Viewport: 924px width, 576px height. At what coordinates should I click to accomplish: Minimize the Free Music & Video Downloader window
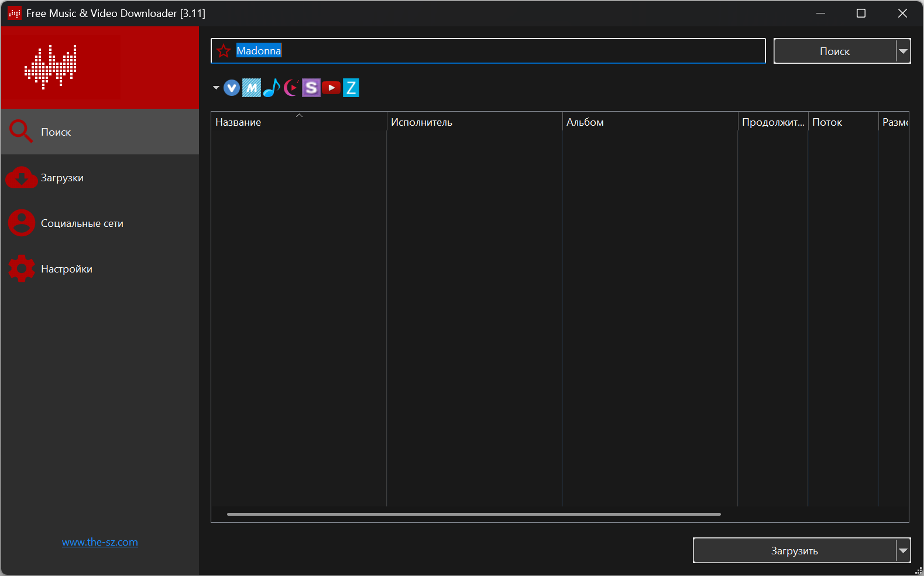click(821, 13)
